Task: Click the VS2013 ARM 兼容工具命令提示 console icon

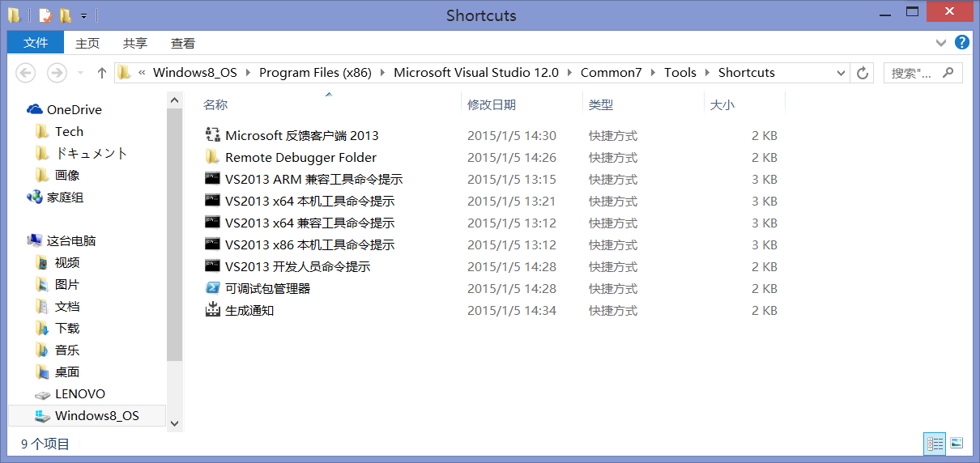Action: click(x=213, y=179)
